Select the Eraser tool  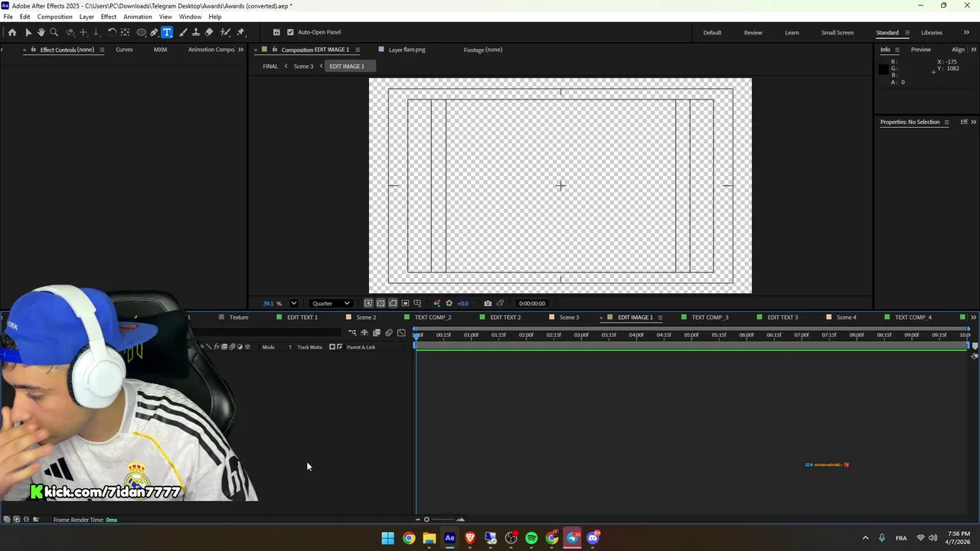tap(209, 32)
